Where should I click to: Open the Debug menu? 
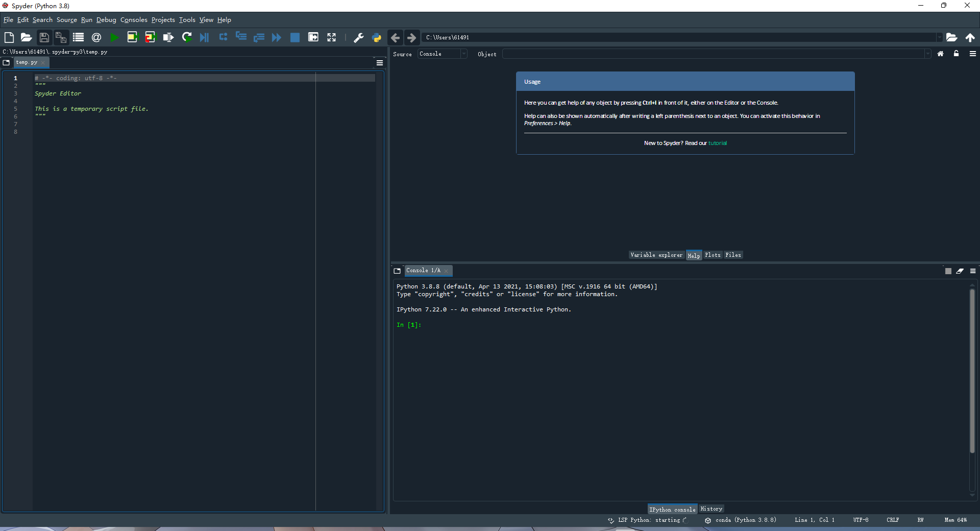[x=106, y=20]
